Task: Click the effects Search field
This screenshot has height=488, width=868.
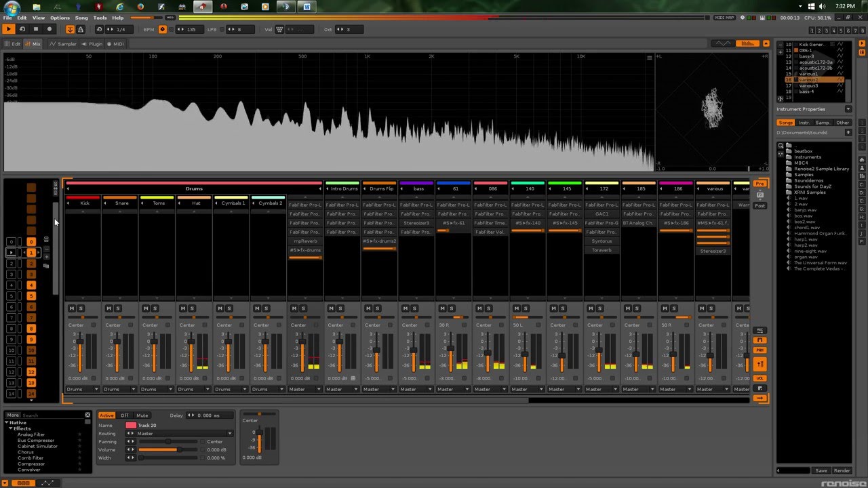Action: point(53,415)
